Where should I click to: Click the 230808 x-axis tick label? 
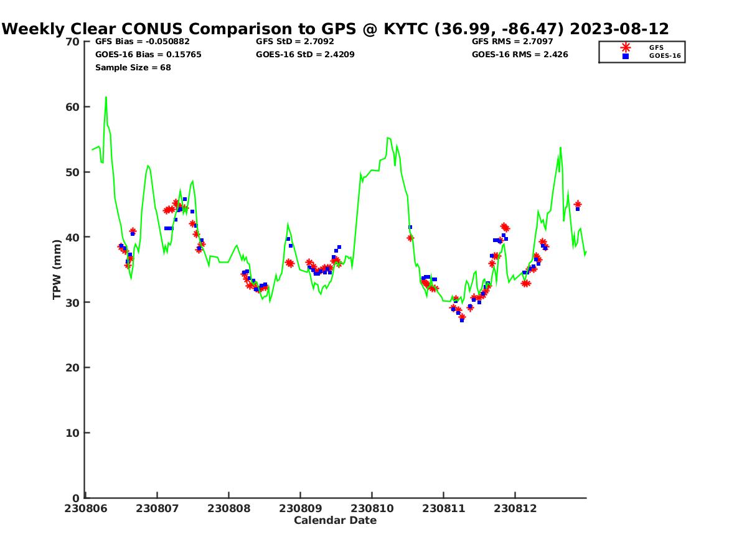[228, 508]
